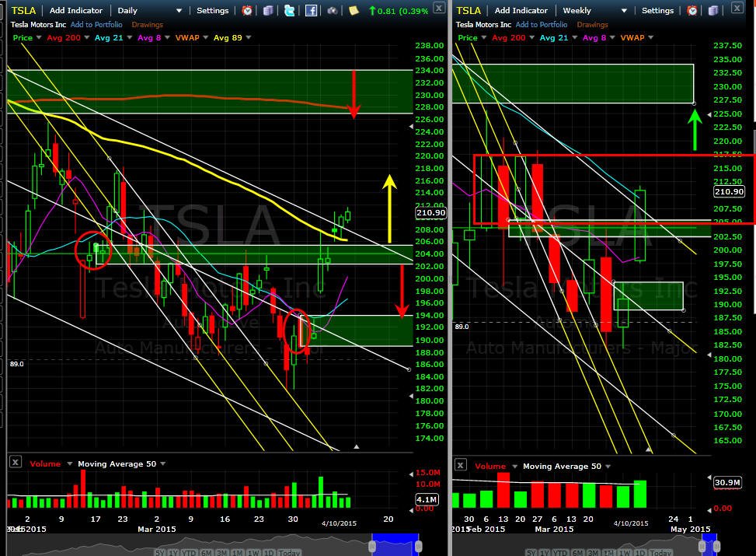
Task: Expand Moving Average 50 options in Weekly chart
Action: tap(608, 467)
